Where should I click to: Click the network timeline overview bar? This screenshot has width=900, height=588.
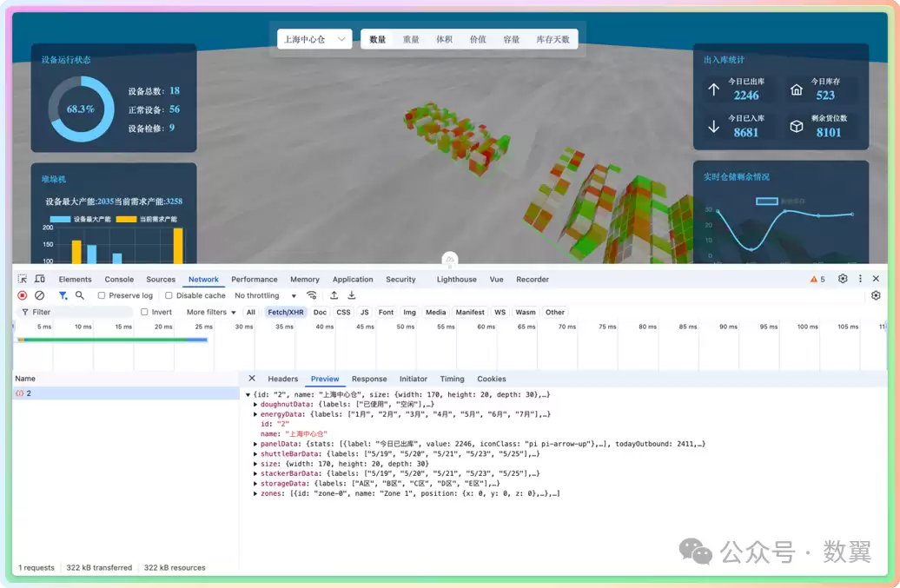pyautogui.click(x=113, y=340)
